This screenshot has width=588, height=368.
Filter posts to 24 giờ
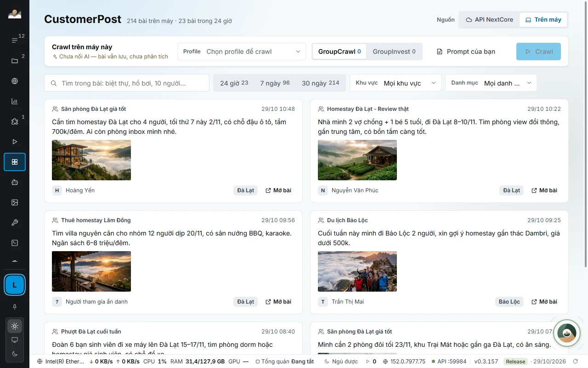tap(234, 83)
